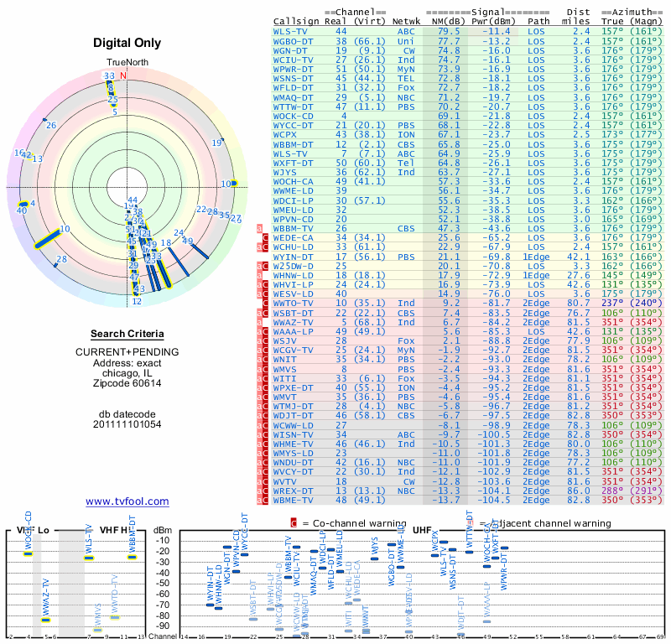Viewport: 671px width, 644px height.
Task: Open WWTO-TV callsign link in the table
Action: click(293, 304)
